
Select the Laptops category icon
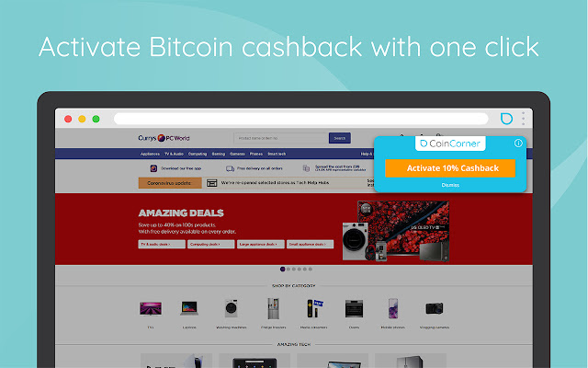(189, 308)
